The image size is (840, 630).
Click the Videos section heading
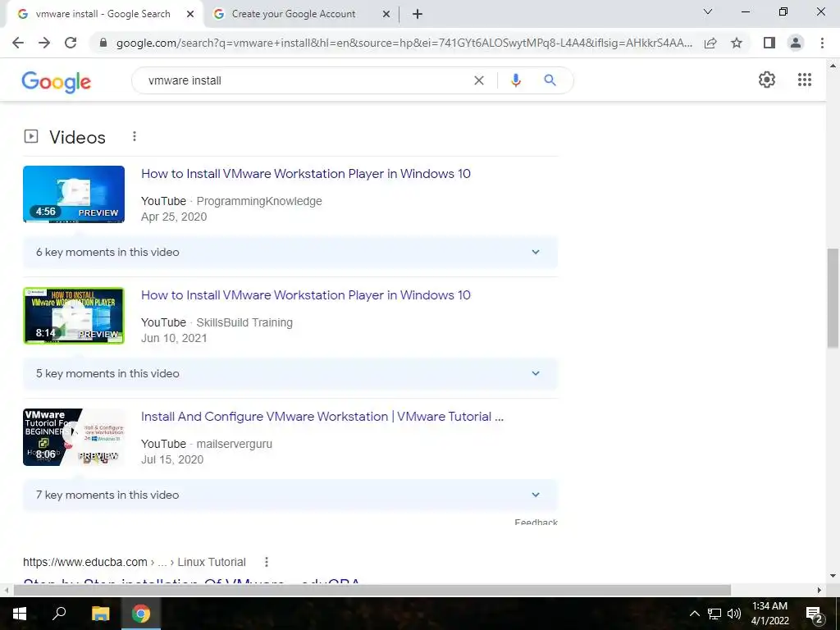pos(78,137)
